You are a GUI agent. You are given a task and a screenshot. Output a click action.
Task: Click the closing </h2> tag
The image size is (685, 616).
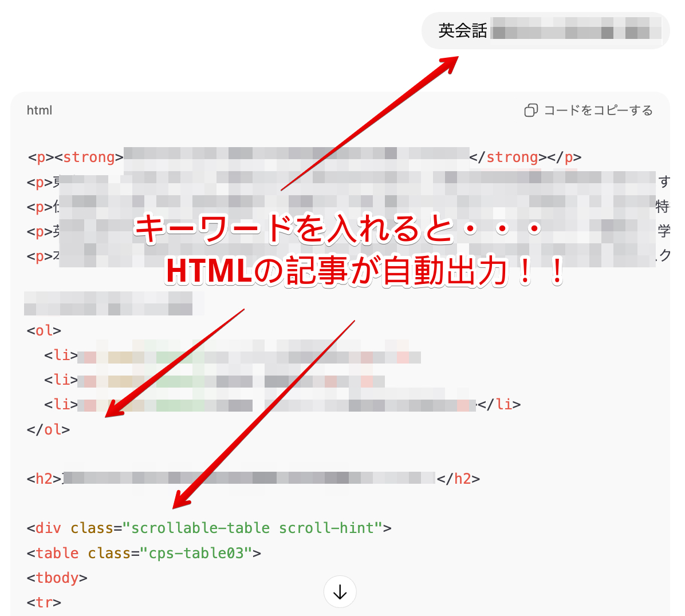tap(458, 479)
